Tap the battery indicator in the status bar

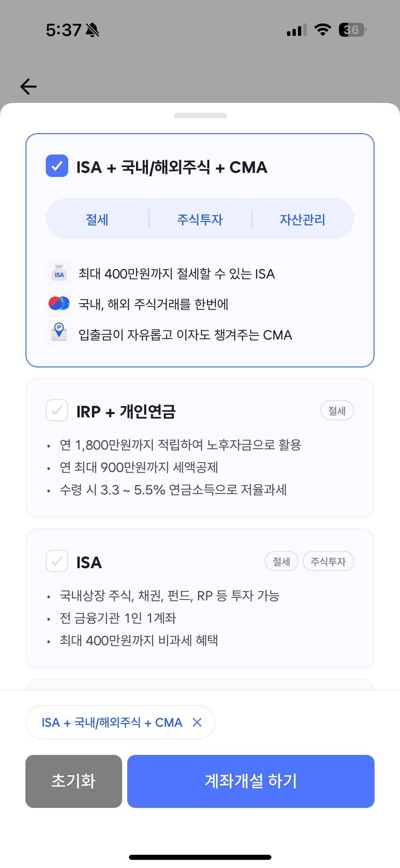pyautogui.click(x=351, y=30)
